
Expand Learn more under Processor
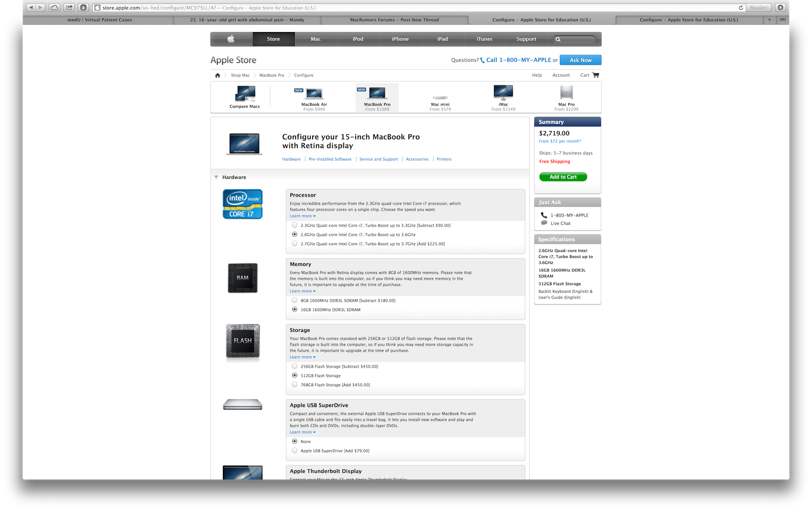302,216
